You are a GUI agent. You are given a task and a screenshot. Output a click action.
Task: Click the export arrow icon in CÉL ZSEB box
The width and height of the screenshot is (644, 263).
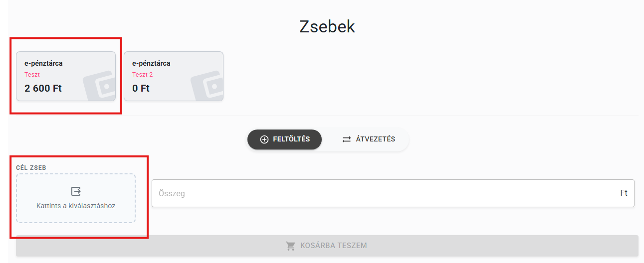point(76,191)
